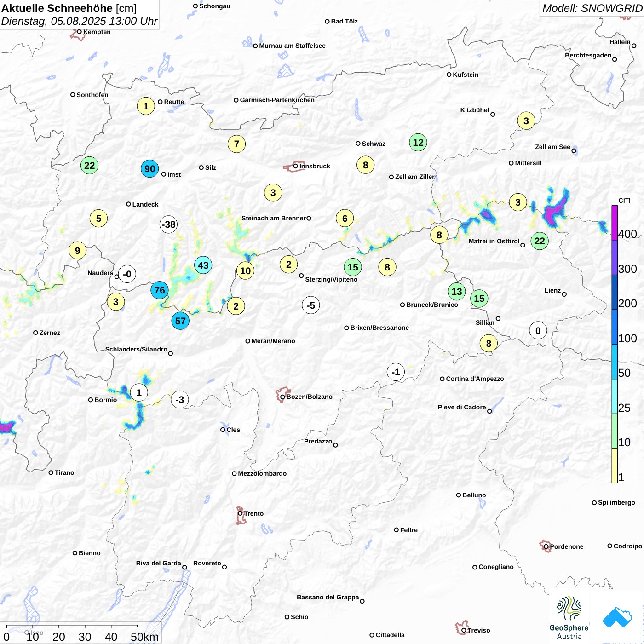
Task: Click the 9 cm station marker
Action: coord(77,251)
